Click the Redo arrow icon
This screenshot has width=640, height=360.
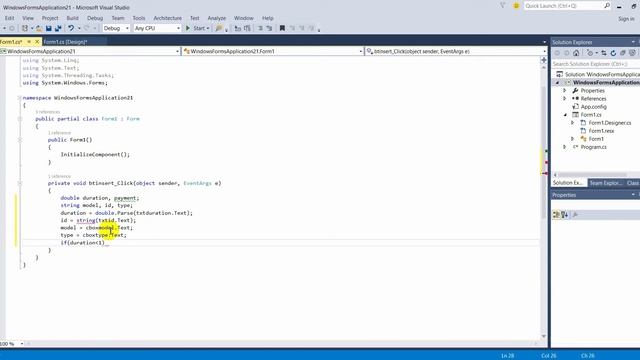(86, 28)
